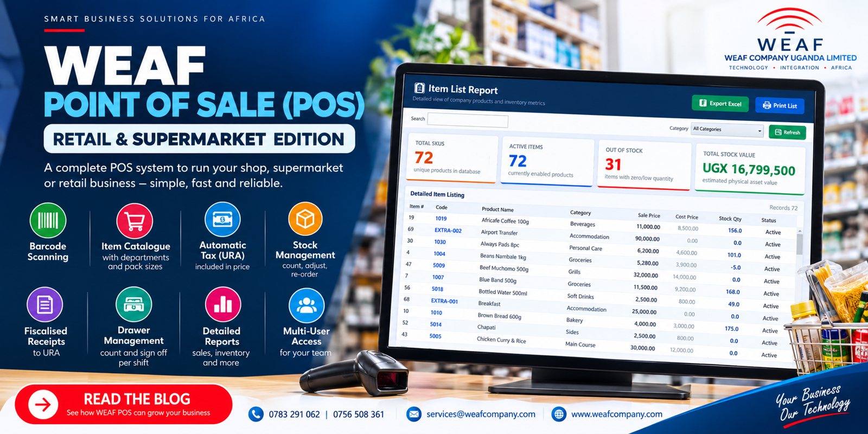Click the Automatic Tax (URA) money icon
The width and height of the screenshot is (868, 434).
pyautogui.click(x=222, y=220)
